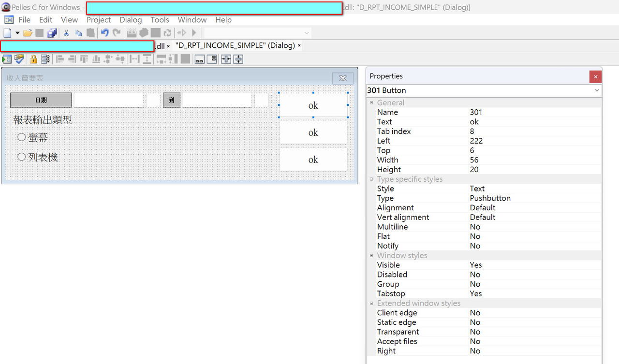
Task: Select the 報表輸出類型 label in the dialog
Action: pos(43,120)
